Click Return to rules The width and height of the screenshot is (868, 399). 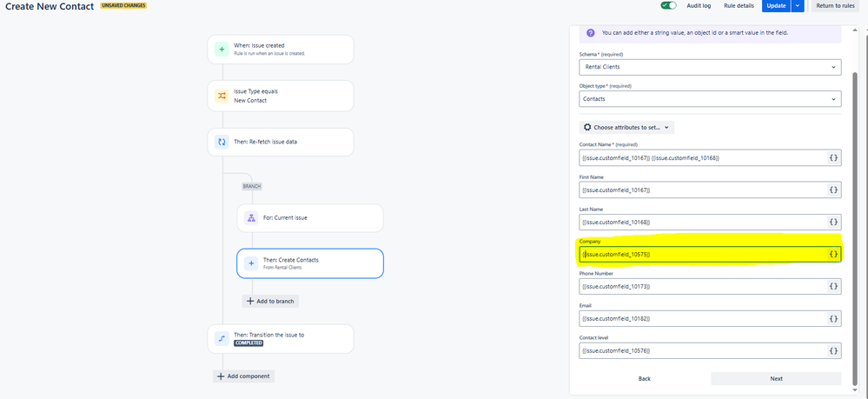point(837,5)
